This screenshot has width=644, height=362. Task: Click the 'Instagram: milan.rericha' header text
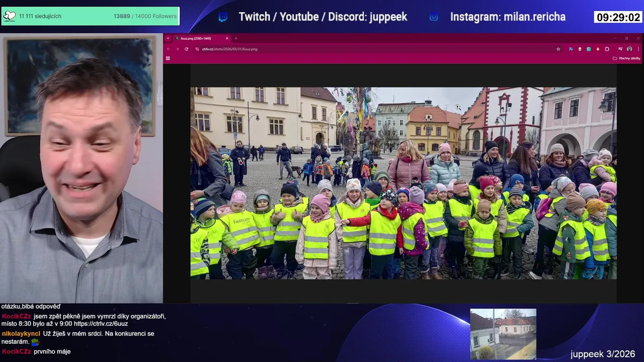pyautogui.click(x=508, y=17)
